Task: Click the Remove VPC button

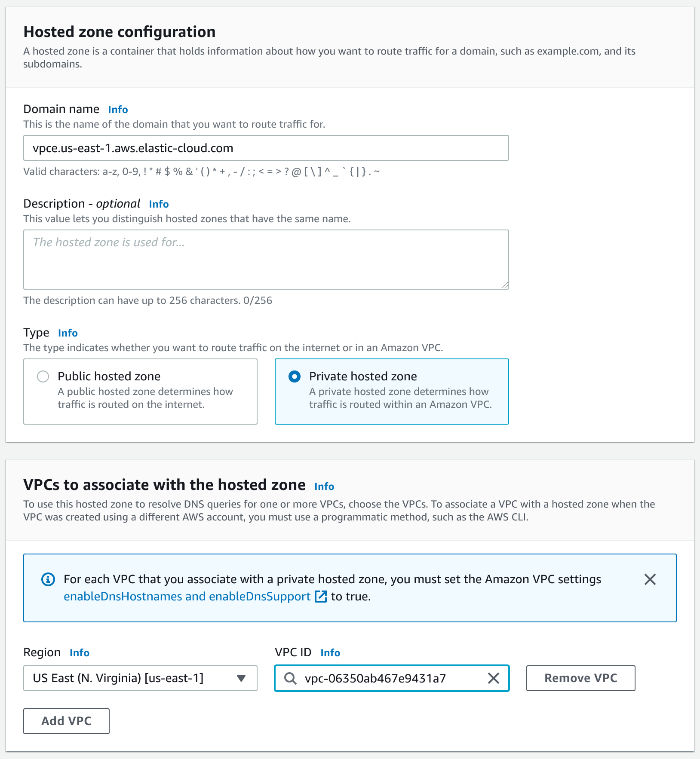Action: 580,678
